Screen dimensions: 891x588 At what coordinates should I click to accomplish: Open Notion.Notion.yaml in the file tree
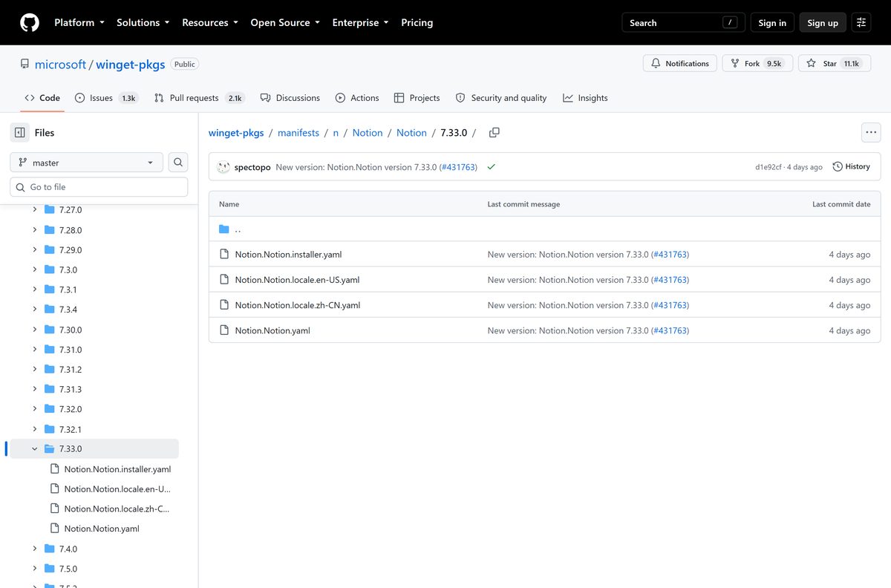tap(102, 529)
